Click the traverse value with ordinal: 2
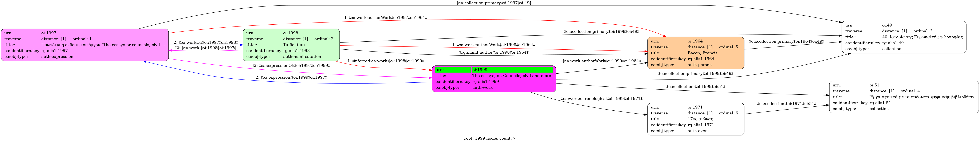Image resolution: width=980 pixels, height=143 pixels. (308, 39)
